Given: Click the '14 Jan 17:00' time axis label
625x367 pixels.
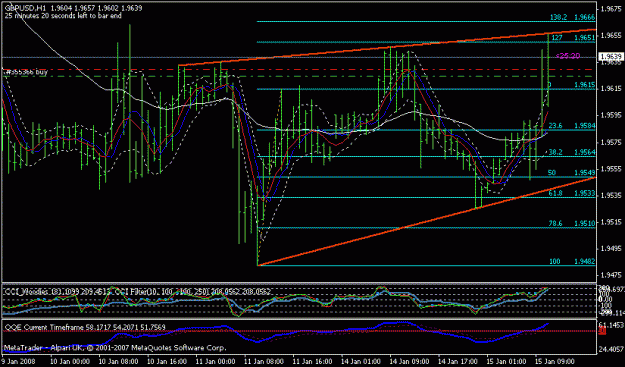Looking at the screenshot, I should point(458,361).
